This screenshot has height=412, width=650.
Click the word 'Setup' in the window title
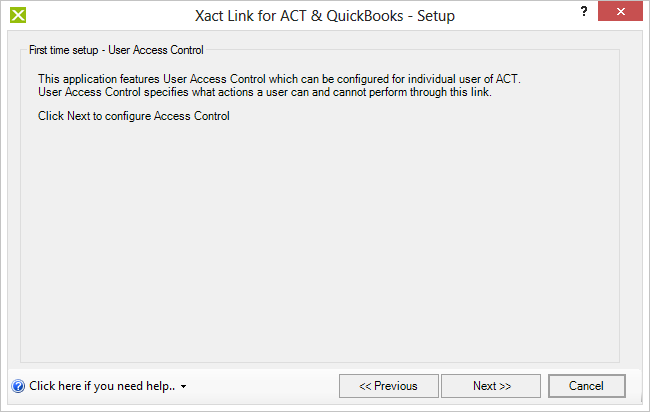[436, 16]
